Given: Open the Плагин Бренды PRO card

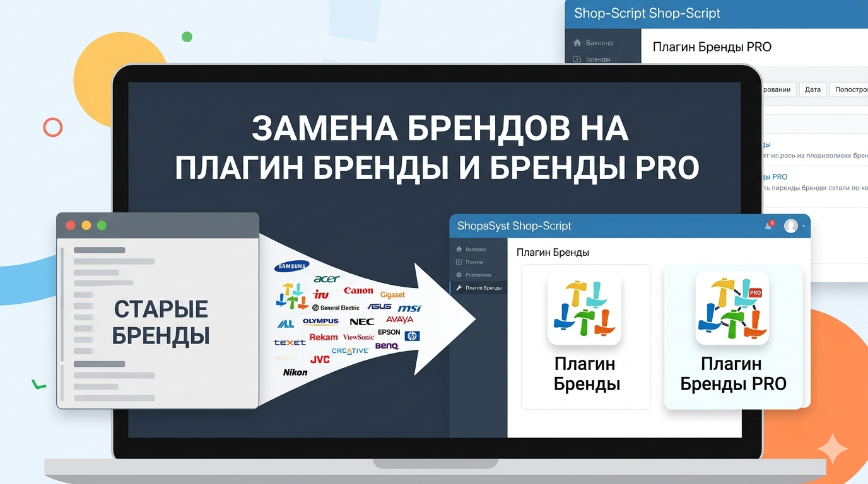Looking at the screenshot, I should 733,337.
